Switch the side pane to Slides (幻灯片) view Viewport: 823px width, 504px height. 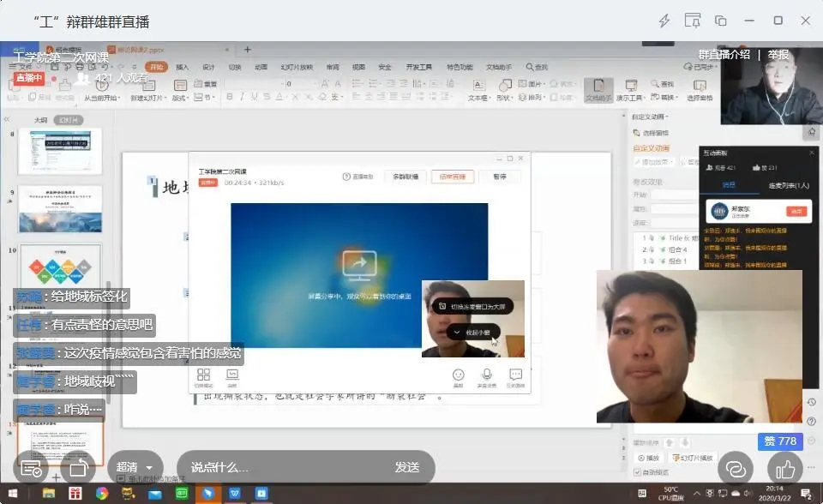[69, 120]
